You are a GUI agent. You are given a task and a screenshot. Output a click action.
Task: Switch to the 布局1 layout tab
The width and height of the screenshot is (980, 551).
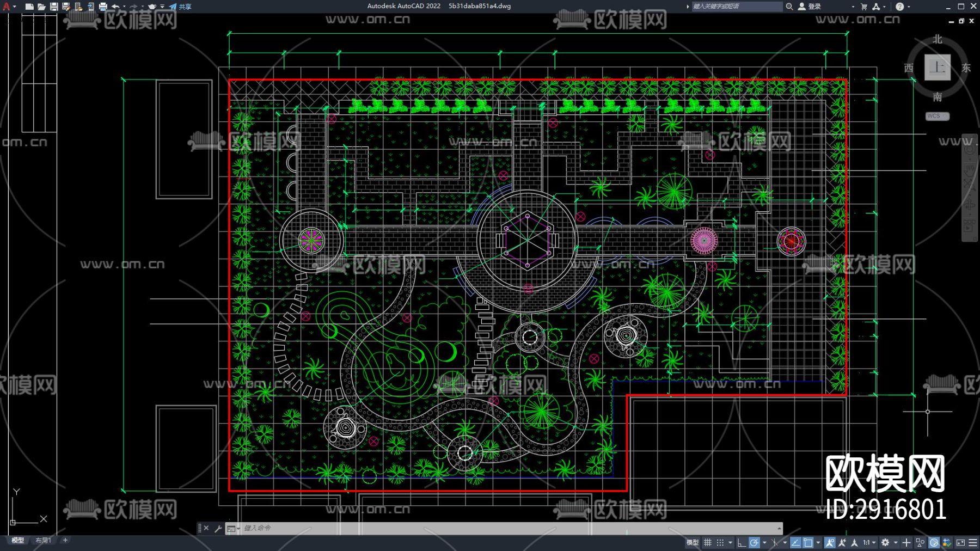(43, 540)
